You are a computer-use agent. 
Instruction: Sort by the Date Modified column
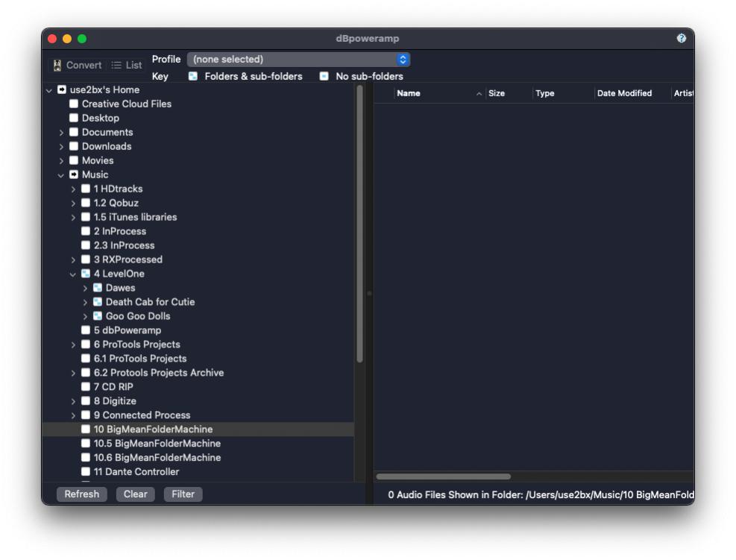[x=624, y=93]
